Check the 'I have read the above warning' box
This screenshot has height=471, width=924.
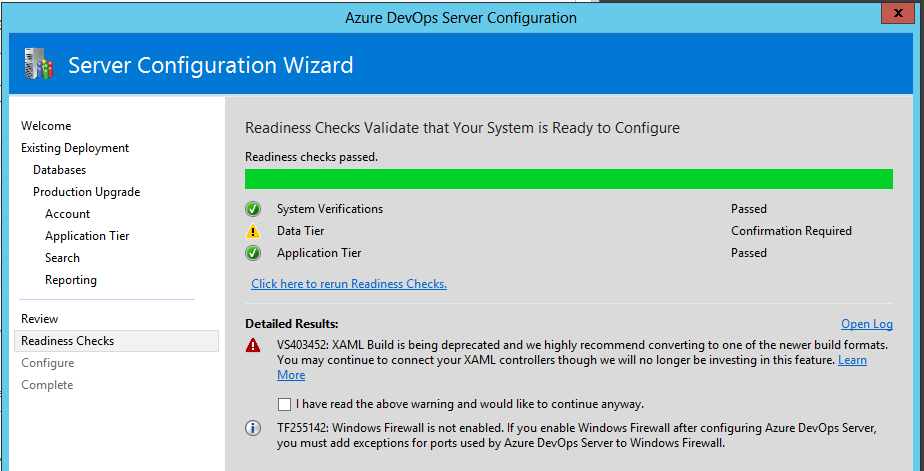(284, 404)
